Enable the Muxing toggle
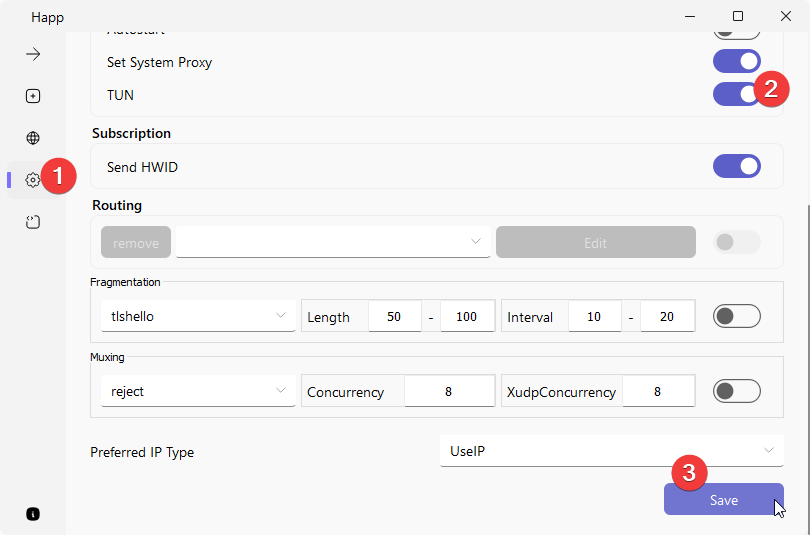Screen dimensions: 810x535 point(736,391)
